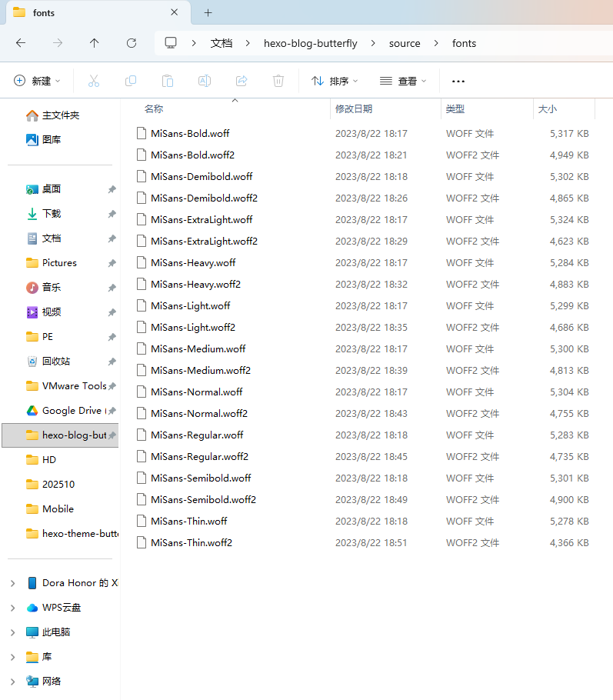Select file MiSans-Thin.woff
This screenshot has width=613, height=700.
tap(189, 521)
